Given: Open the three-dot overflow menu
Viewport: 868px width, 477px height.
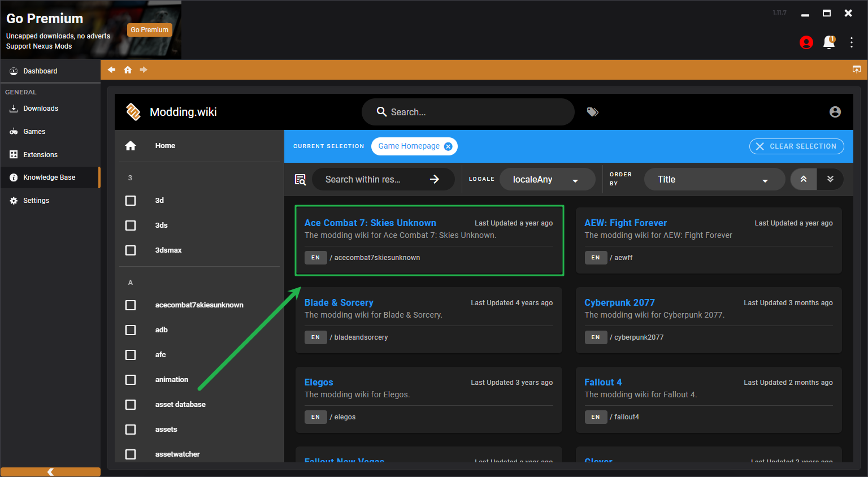Looking at the screenshot, I should (x=851, y=42).
